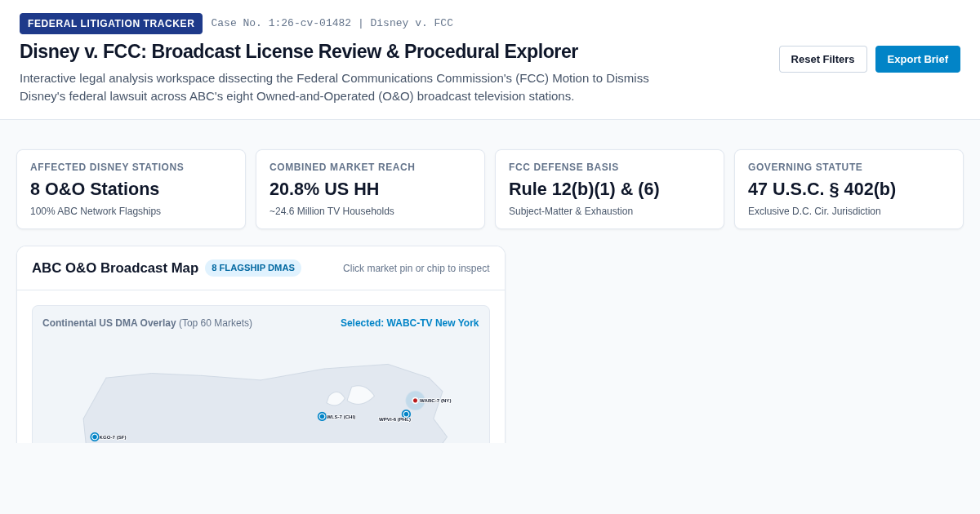Click the 8 O&O Stations value
Image resolution: width=980 pixels, height=514 pixels.
tap(95, 189)
